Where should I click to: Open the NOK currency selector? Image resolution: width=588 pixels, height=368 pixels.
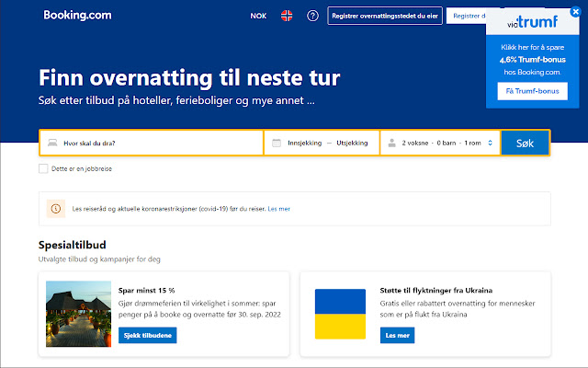(258, 16)
